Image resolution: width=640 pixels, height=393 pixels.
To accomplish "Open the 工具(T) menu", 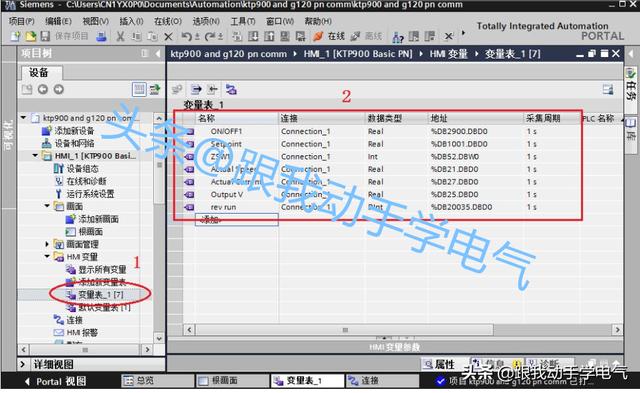I will [243, 21].
